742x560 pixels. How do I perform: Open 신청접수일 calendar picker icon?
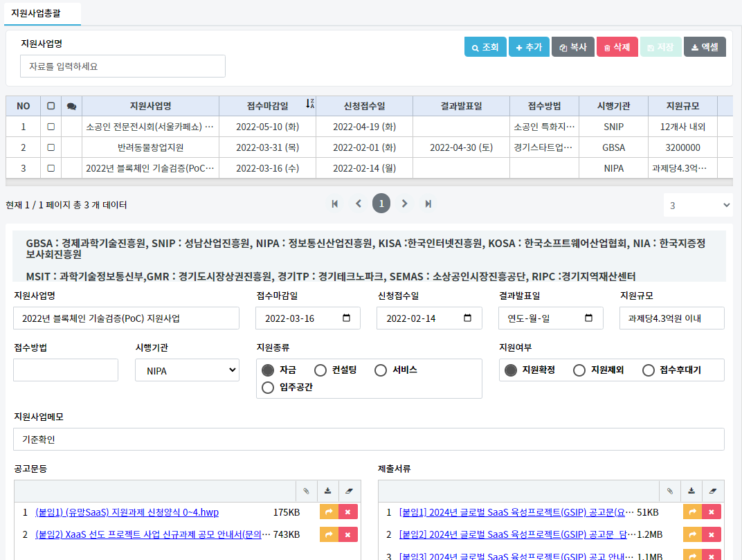(467, 318)
